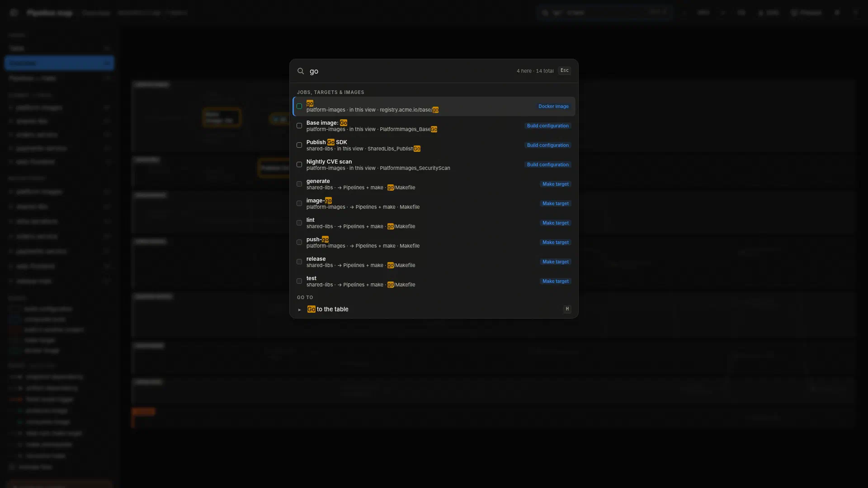Dismiss the palette with the Esc button
868x488 pixels.
click(564, 70)
